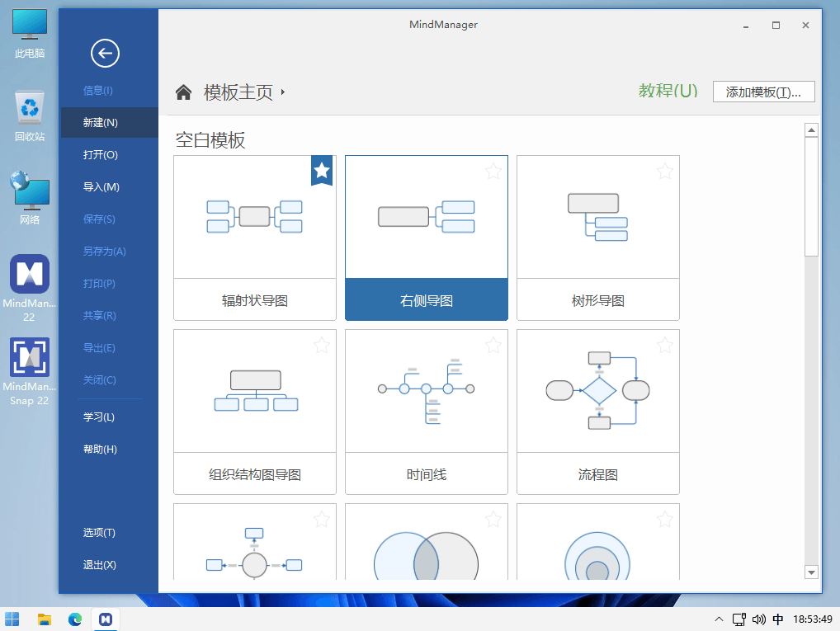Viewport: 840px width, 631px height.
Task: Select the 流程图 flowchart thumbnail
Action: tap(598, 391)
